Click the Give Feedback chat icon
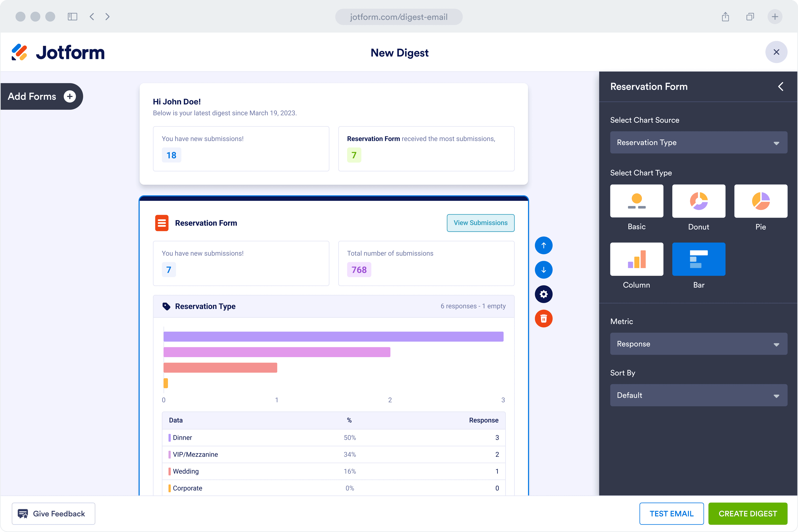The image size is (798, 532). (x=23, y=514)
